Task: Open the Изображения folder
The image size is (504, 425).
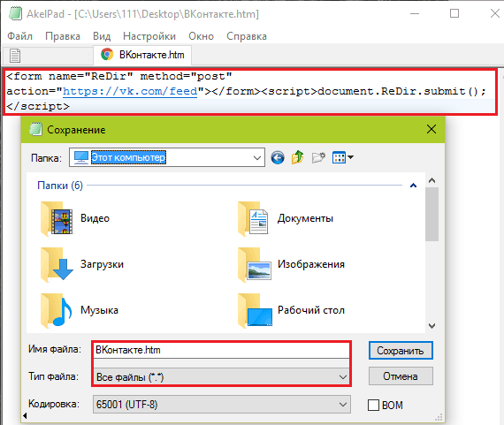Action: (x=291, y=264)
